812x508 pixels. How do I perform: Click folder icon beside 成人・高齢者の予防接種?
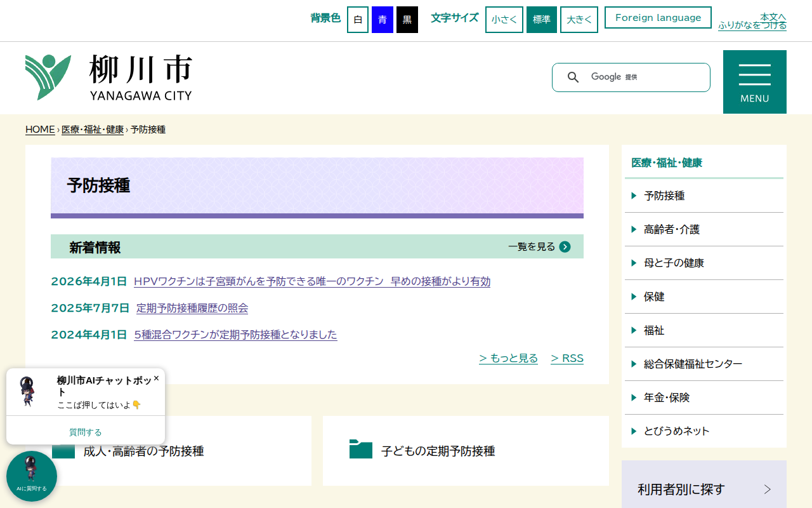(63, 451)
